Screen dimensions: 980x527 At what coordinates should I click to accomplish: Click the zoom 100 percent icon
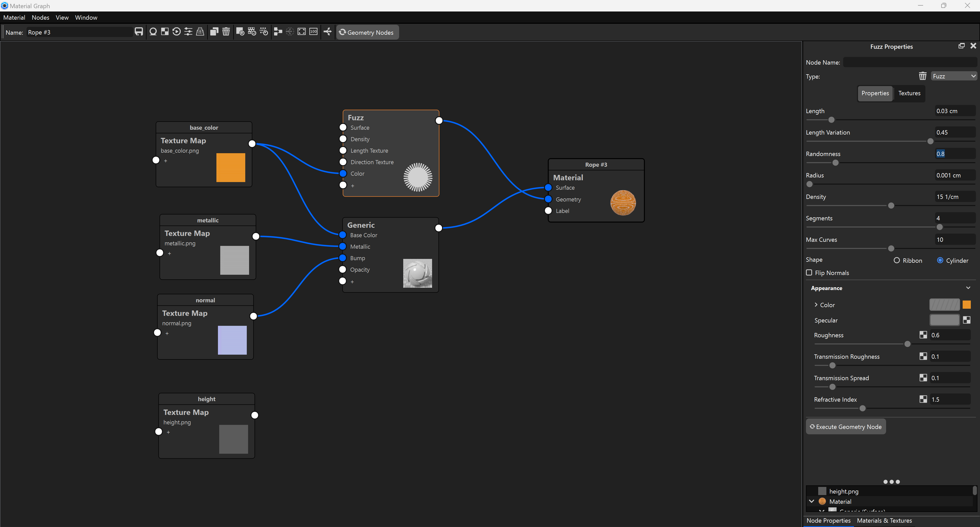pyautogui.click(x=313, y=32)
